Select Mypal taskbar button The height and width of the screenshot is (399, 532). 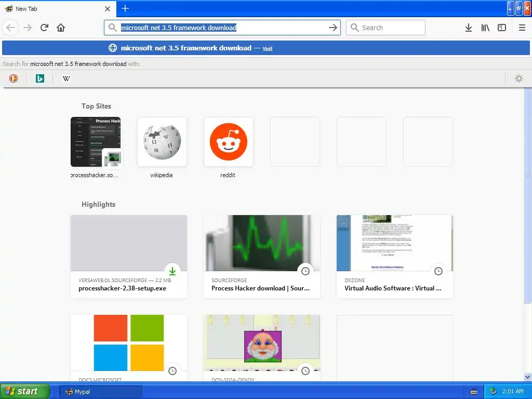[x=101, y=392]
